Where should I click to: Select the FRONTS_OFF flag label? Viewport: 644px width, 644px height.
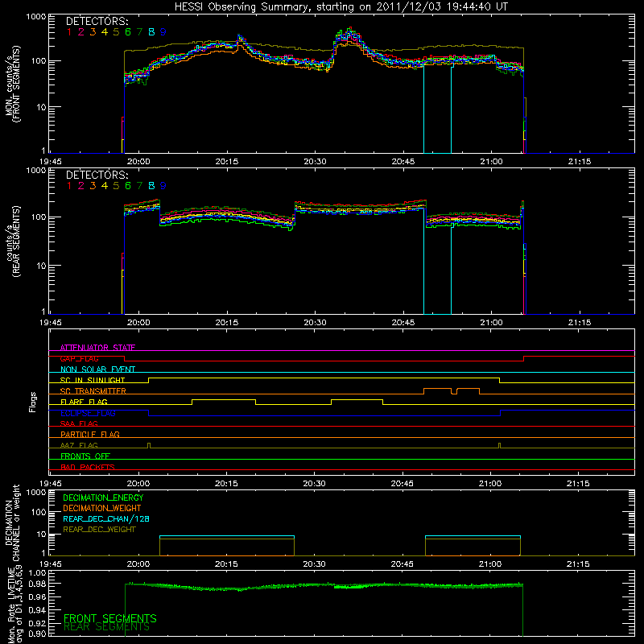point(85,456)
